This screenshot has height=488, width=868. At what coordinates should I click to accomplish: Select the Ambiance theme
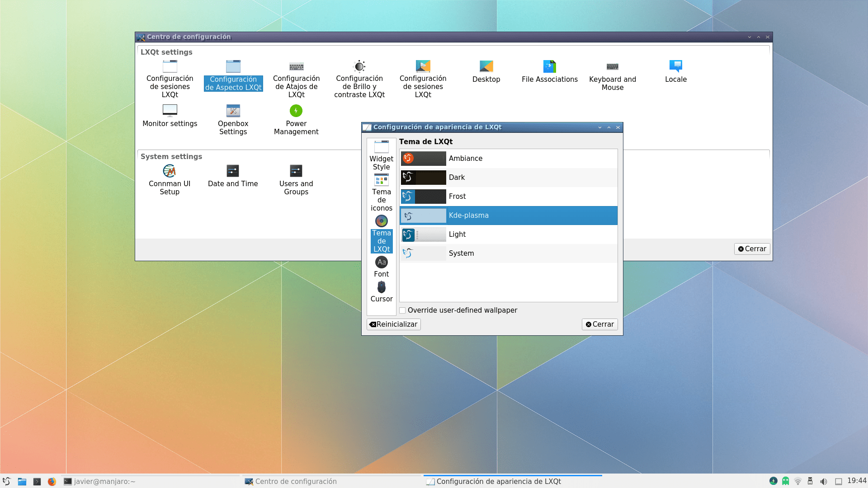pos(509,159)
